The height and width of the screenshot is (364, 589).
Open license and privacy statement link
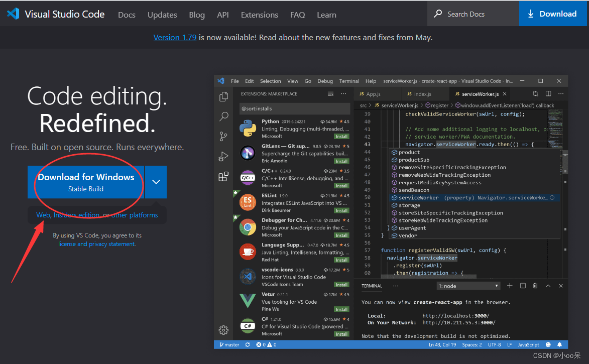pos(96,244)
